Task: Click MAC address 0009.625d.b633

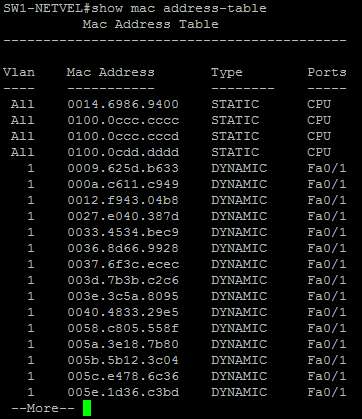Action: pos(123,168)
